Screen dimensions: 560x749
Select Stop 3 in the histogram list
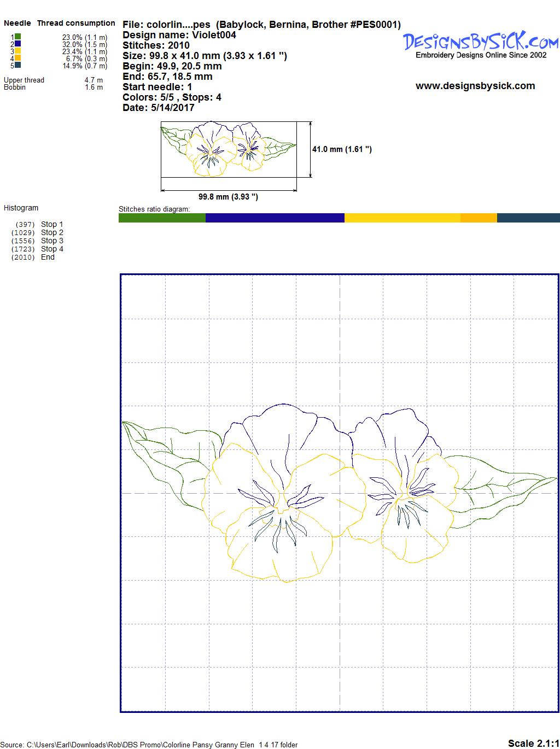(x=52, y=241)
